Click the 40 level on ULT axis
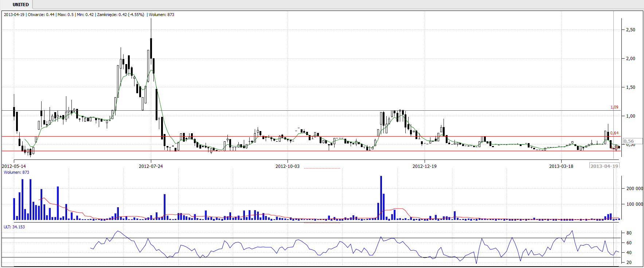 [629, 253]
